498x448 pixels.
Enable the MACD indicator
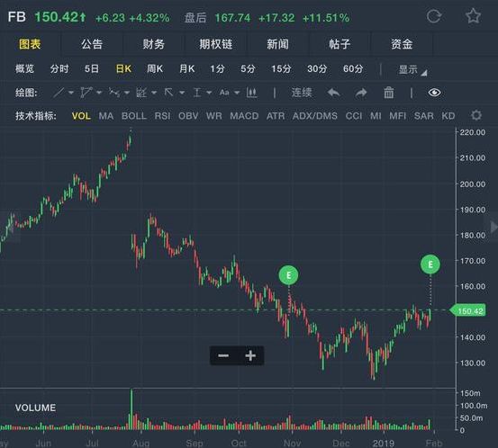pos(244,116)
